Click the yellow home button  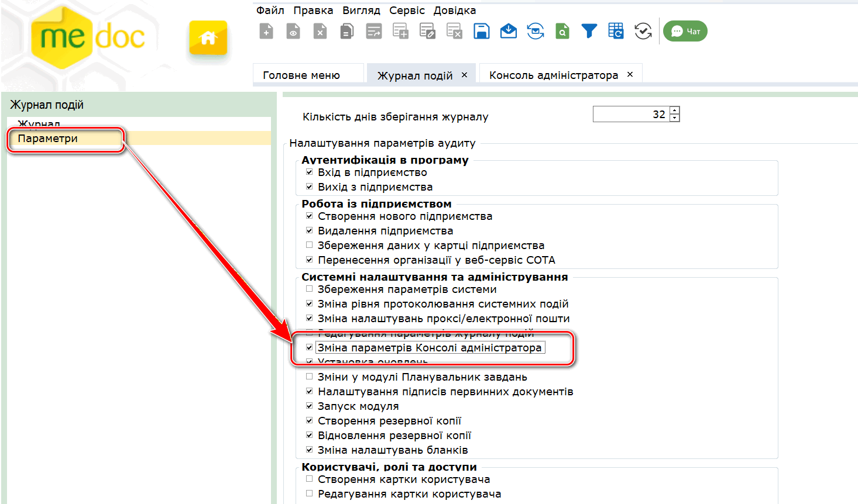(208, 39)
